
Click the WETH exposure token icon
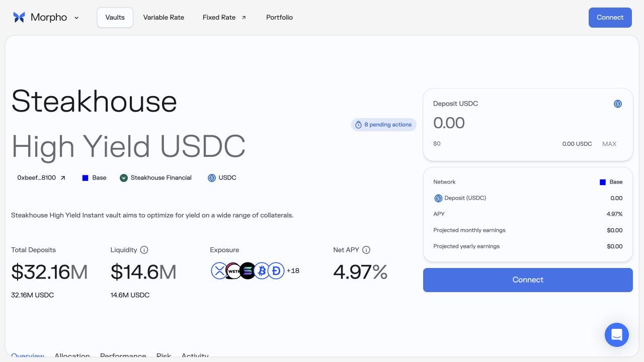(233, 271)
